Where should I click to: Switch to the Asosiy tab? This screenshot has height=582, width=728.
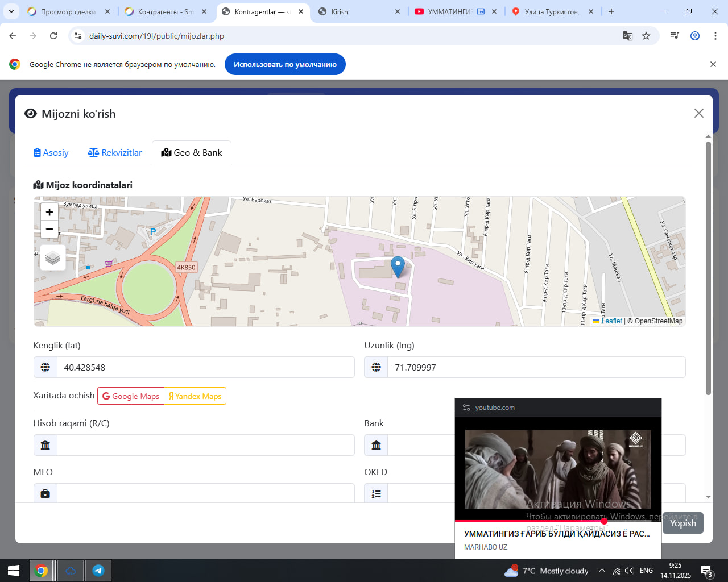click(x=51, y=152)
